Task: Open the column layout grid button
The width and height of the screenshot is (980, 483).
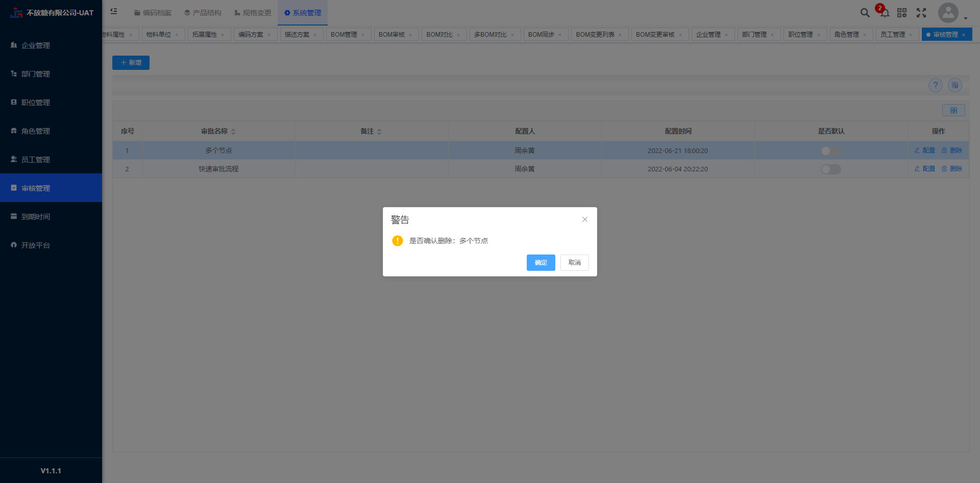Action: pos(953,110)
